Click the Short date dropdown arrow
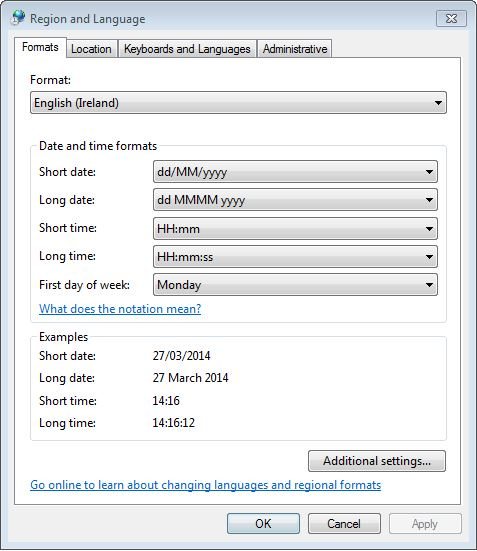The image size is (477, 551). point(429,172)
